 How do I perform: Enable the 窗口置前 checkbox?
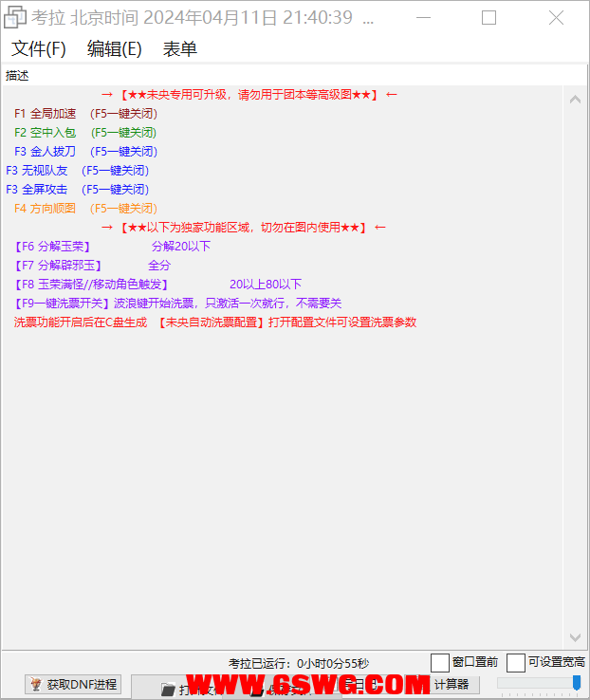(440, 662)
